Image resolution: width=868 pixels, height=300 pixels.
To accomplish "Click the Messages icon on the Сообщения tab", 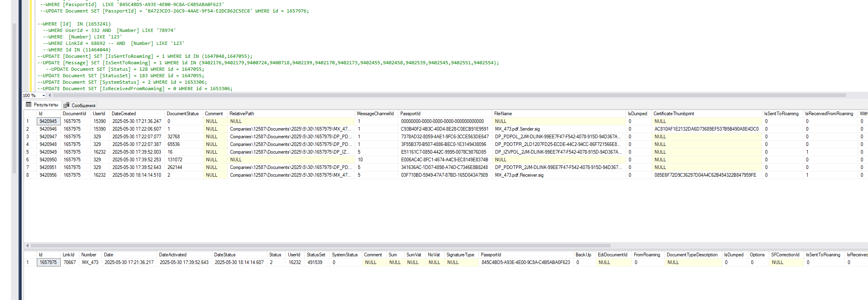I will point(66,105).
